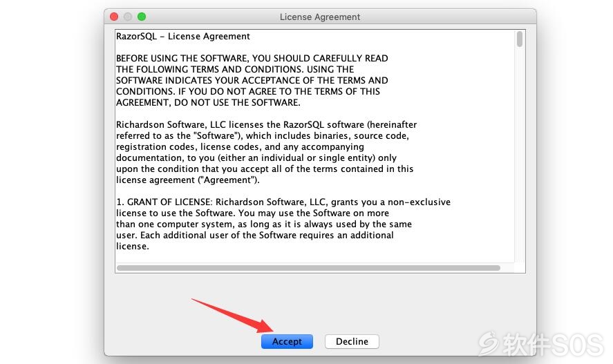Image resolution: width=613 pixels, height=364 pixels.
Task: Click the line 'license agreement ("Agreement").'
Action: 188,180
